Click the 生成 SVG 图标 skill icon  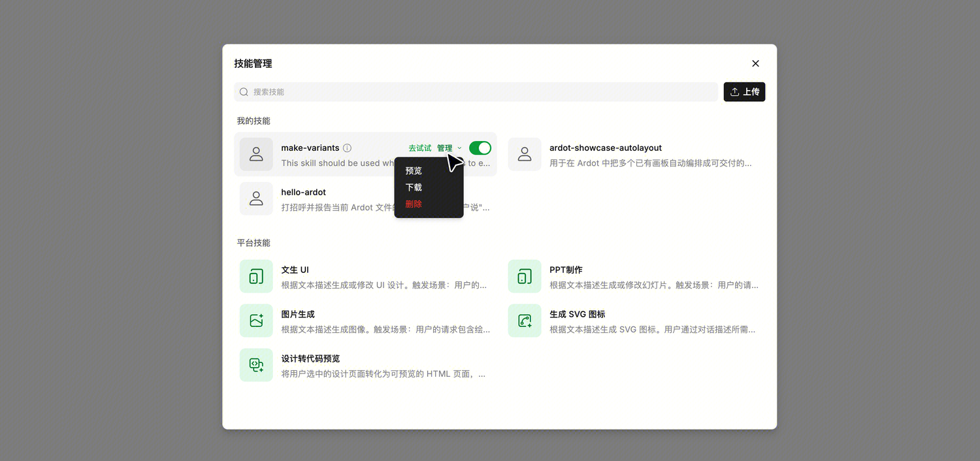pyautogui.click(x=525, y=321)
